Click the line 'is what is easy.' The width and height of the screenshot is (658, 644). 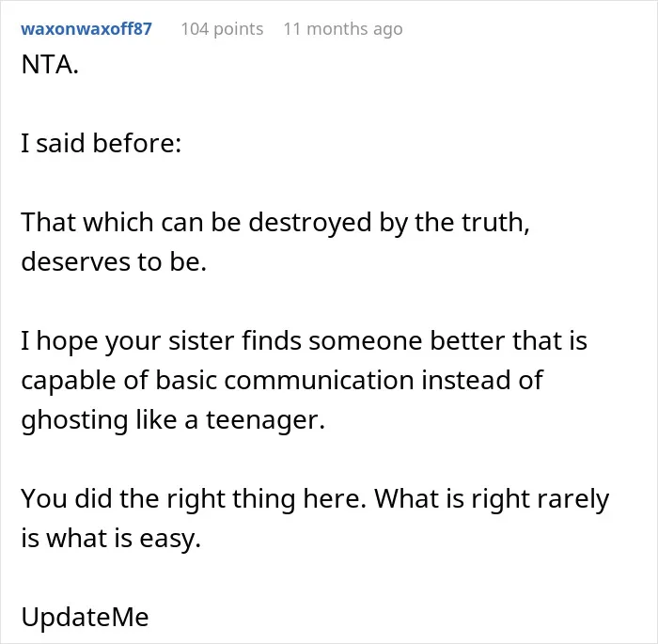[111, 538]
